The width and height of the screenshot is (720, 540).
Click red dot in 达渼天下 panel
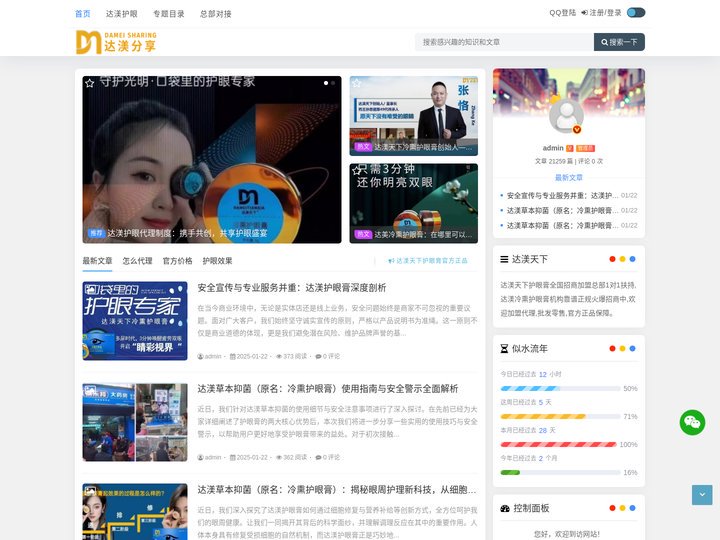pyautogui.click(x=612, y=259)
